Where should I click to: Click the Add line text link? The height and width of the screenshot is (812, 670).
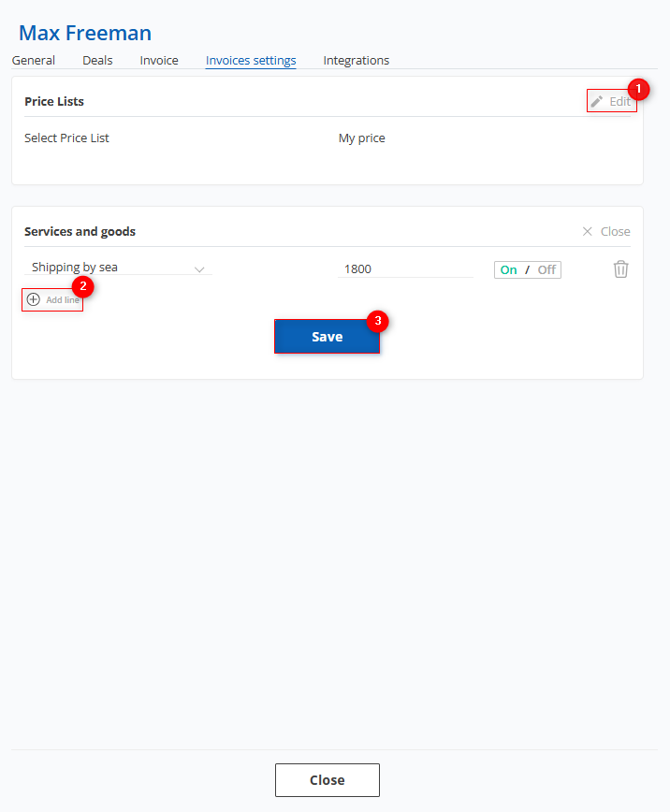tap(63, 300)
